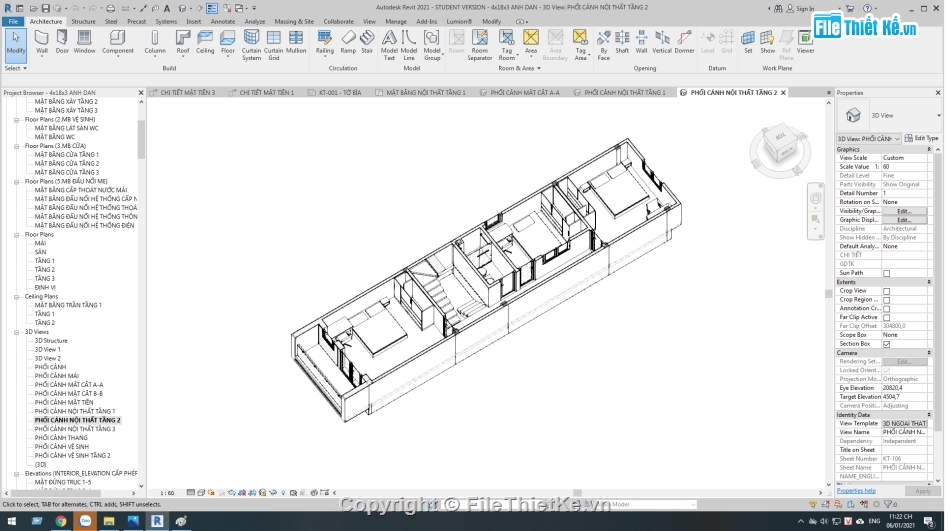Select the Column tool

click(154, 42)
